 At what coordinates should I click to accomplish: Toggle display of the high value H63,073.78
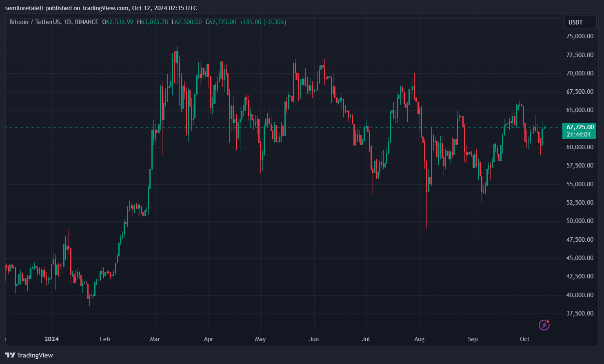[x=152, y=22]
